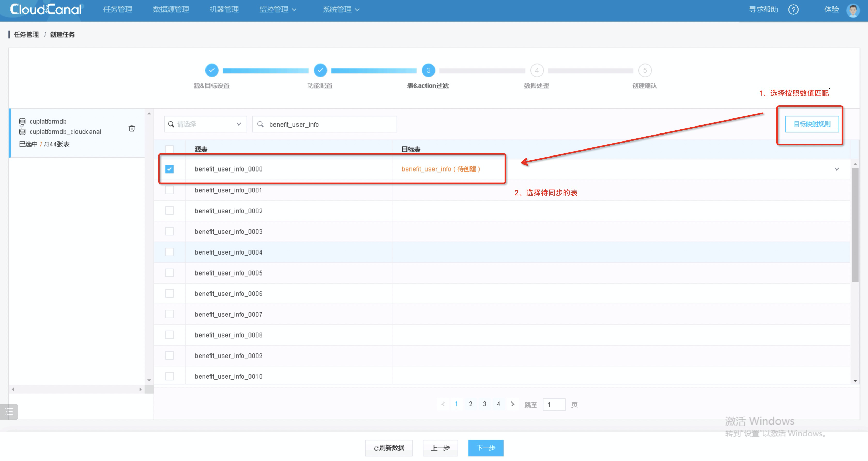Click the completed step one checkmark circle
Image resolution: width=868 pixels, height=461 pixels.
point(212,70)
